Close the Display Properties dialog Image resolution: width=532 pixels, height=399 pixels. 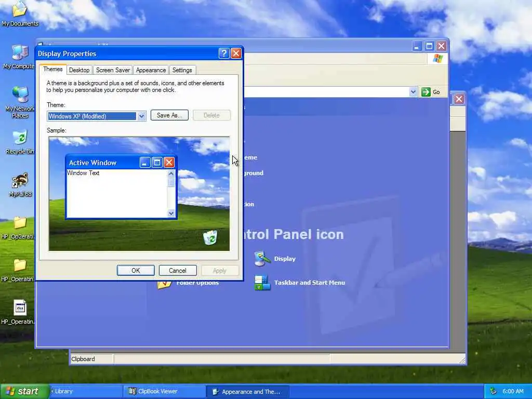(236, 54)
